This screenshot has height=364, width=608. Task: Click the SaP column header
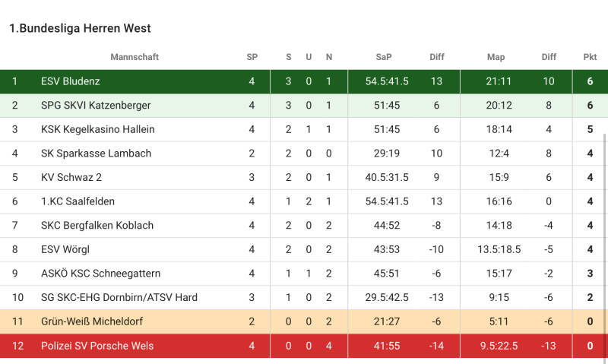click(384, 57)
